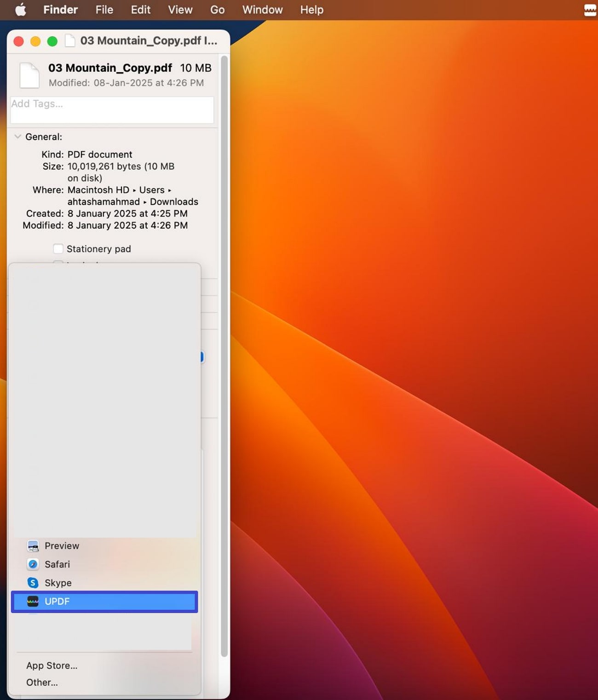Open the Help menu

pos(311,10)
